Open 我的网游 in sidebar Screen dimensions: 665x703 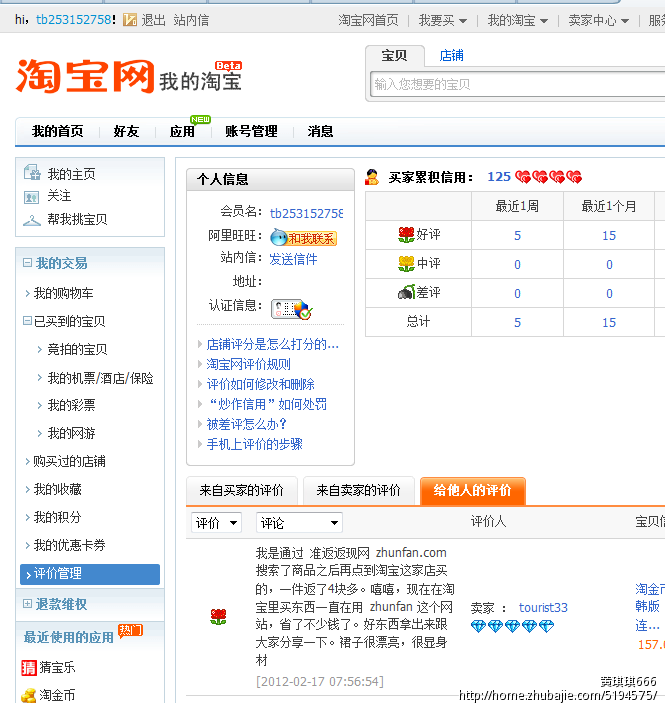[71, 434]
